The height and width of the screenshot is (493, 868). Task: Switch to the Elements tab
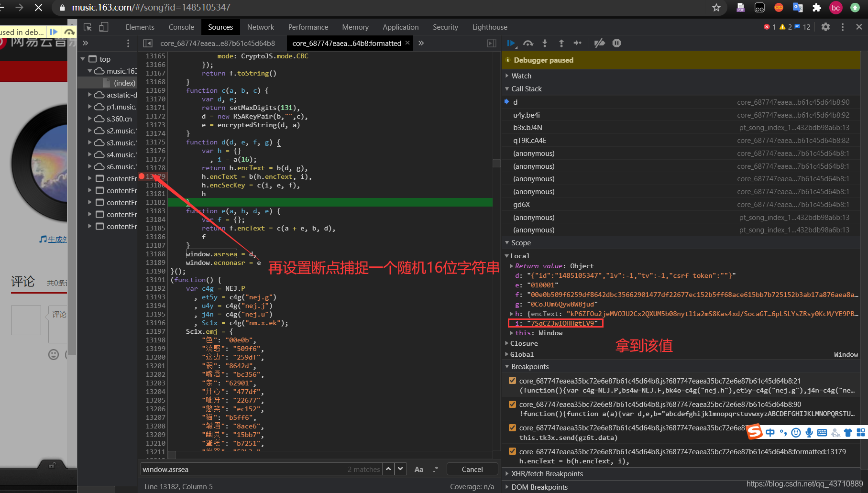tap(140, 27)
